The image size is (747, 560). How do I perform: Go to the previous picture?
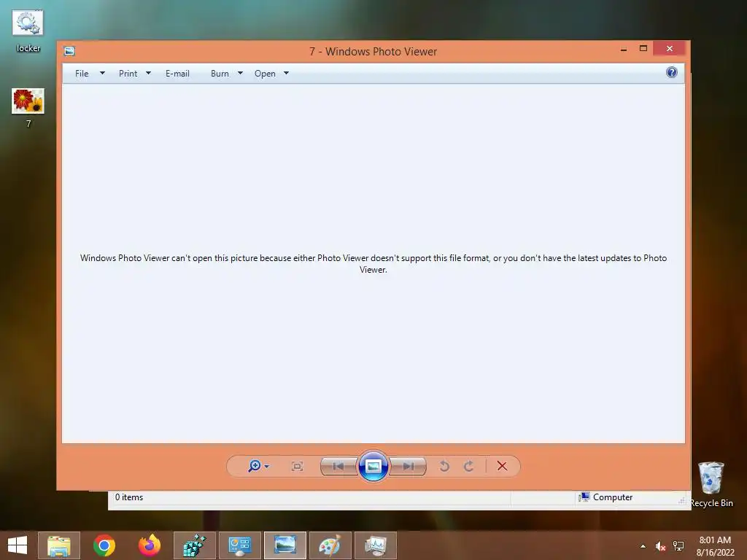pos(338,466)
